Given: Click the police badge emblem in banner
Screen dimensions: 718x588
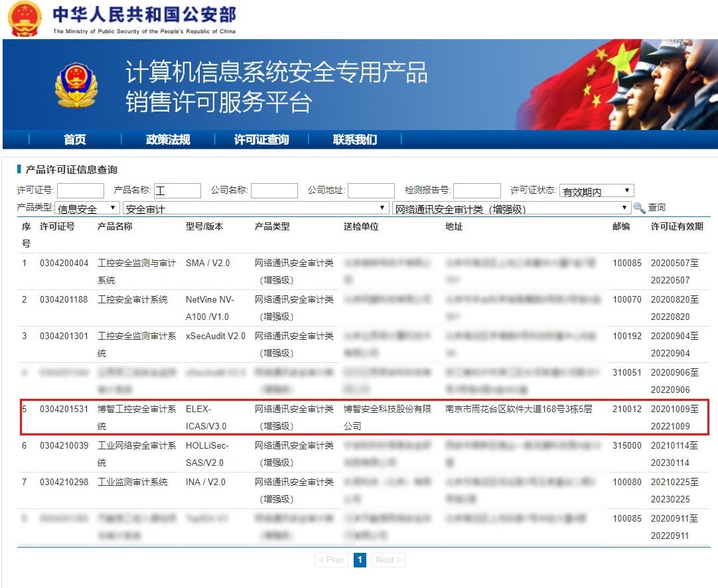Looking at the screenshot, I should tap(76, 86).
